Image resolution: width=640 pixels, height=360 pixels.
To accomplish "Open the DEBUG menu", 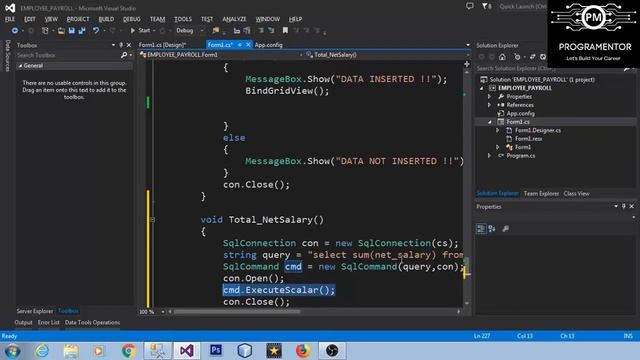I will coord(131,19).
